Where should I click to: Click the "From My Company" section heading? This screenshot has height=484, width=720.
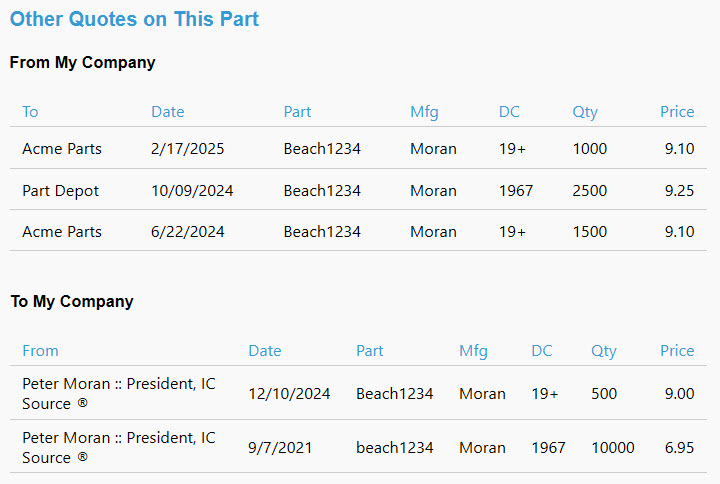coord(83,63)
